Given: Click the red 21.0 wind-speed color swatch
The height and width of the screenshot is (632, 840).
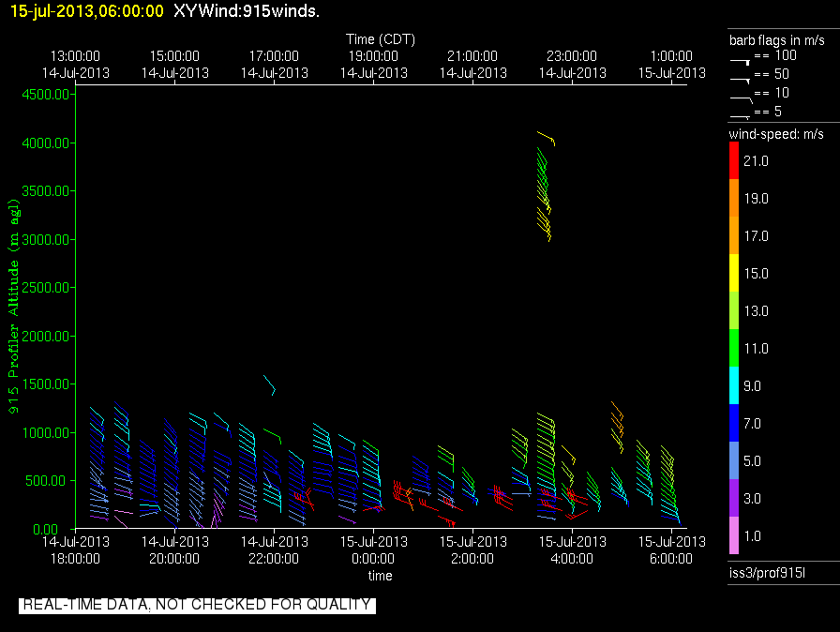Looking at the screenshot, I should coord(734,160).
